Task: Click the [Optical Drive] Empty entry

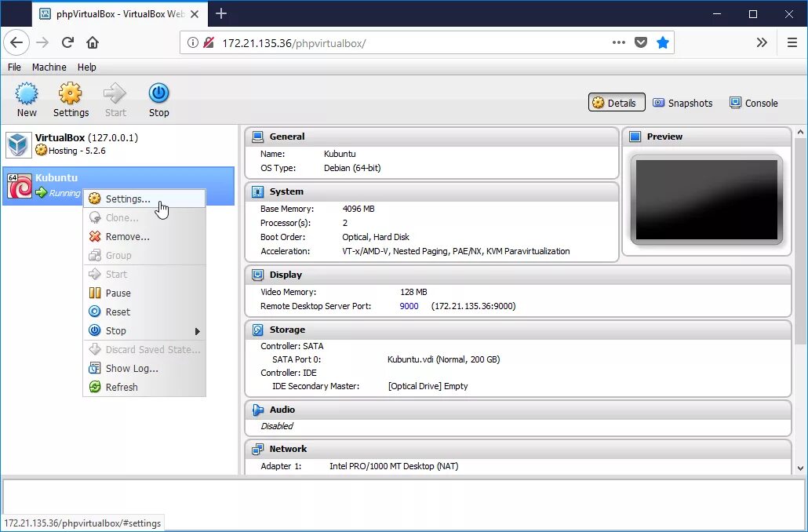Action: pos(428,386)
